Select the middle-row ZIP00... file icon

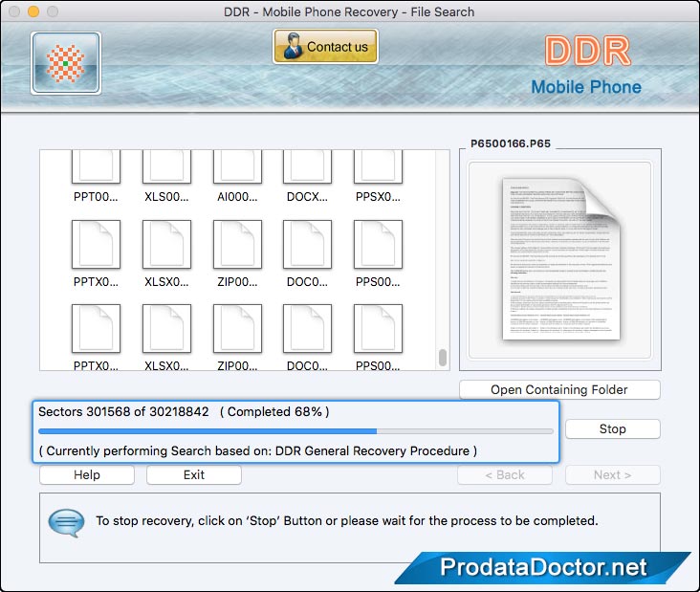coord(237,244)
